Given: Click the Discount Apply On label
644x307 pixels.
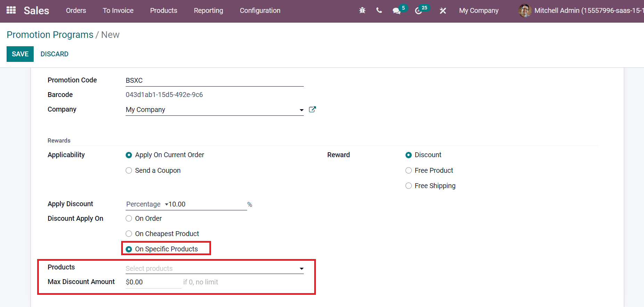Looking at the screenshot, I should pos(75,218).
